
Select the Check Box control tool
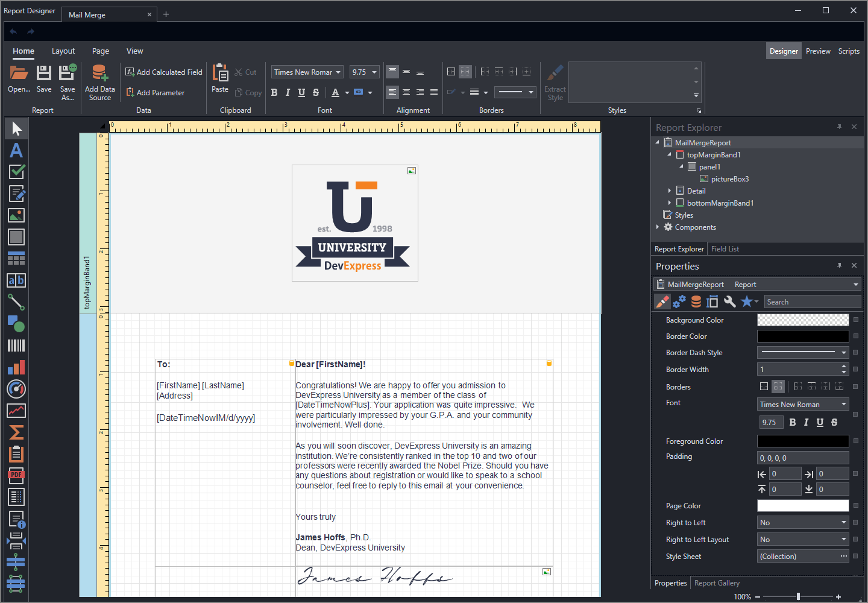tap(16, 172)
